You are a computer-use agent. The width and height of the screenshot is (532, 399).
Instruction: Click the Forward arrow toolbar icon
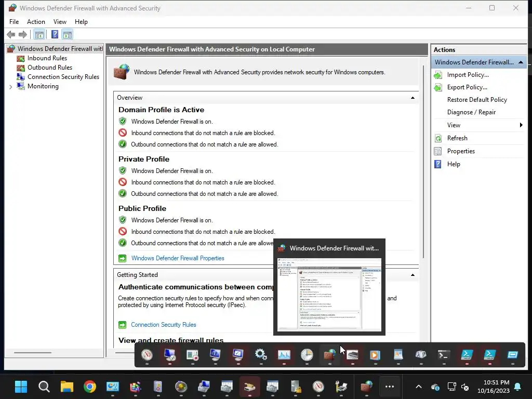(23, 35)
